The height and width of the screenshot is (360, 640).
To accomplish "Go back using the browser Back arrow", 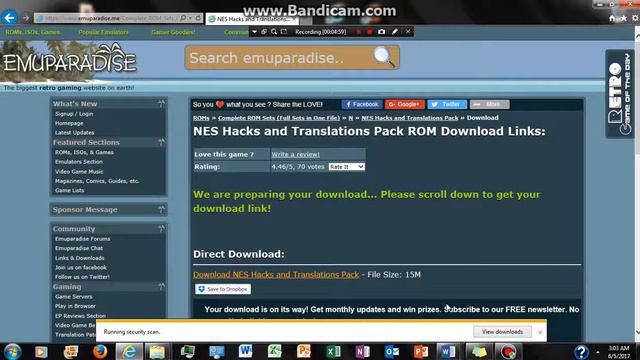I will 9,18.
